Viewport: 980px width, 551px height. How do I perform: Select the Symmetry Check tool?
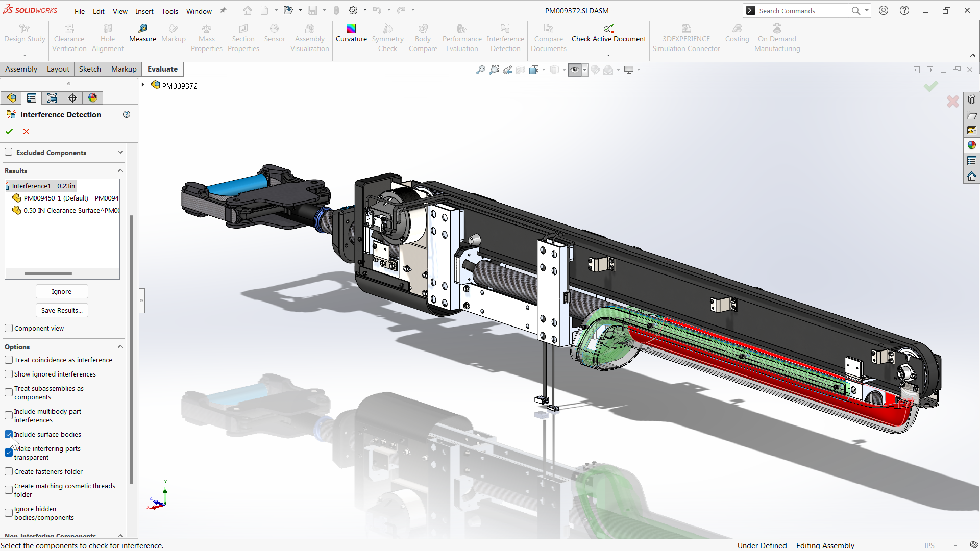click(x=387, y=37)
